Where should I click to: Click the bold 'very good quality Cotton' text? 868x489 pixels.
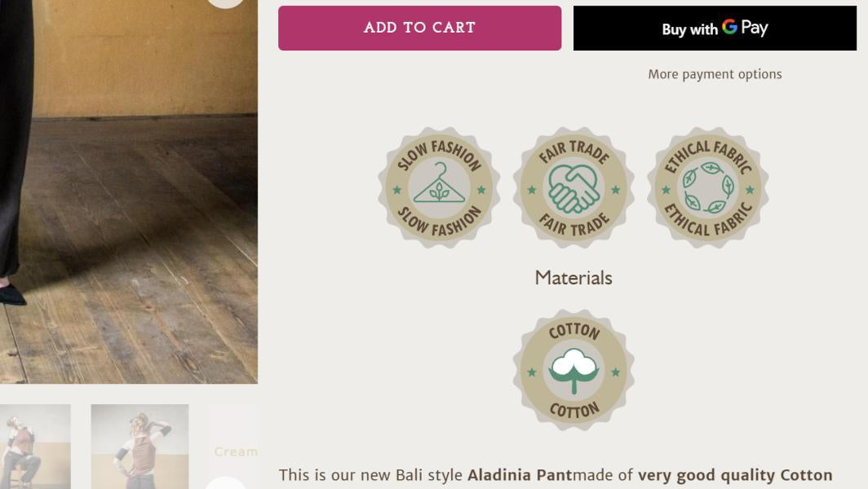point(735,474)
